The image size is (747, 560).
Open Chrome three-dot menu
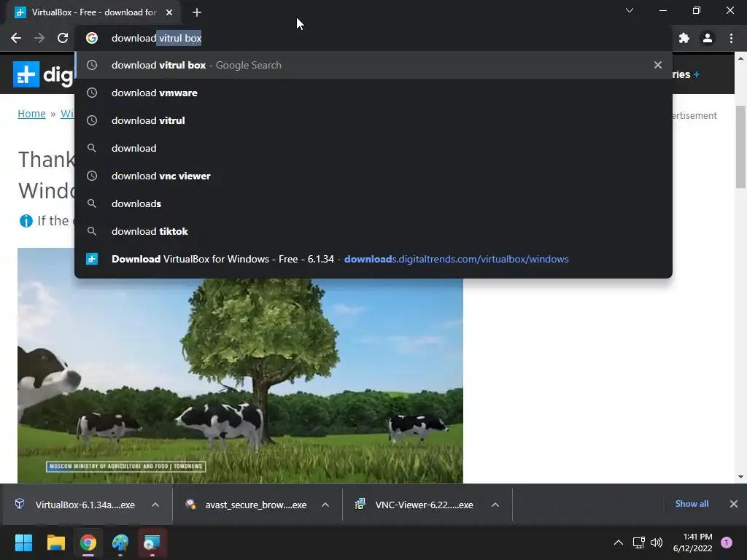click(x=731, y=38)
